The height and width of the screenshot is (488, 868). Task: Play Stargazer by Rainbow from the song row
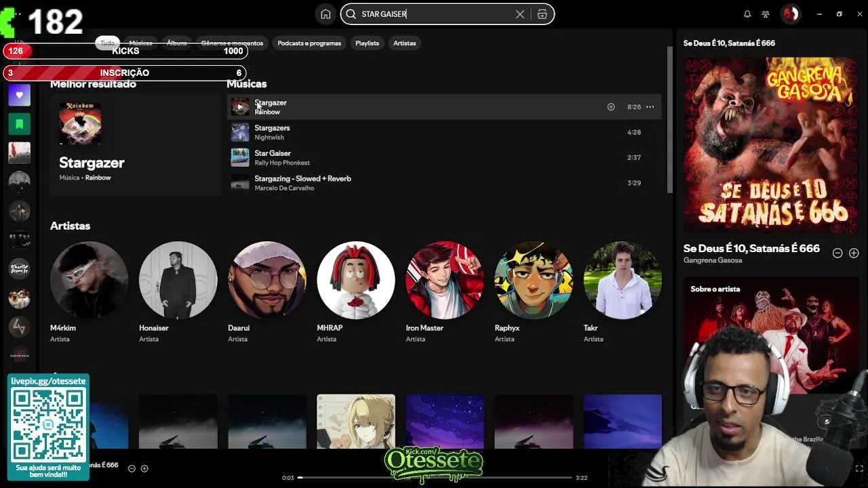coord(240,107)
